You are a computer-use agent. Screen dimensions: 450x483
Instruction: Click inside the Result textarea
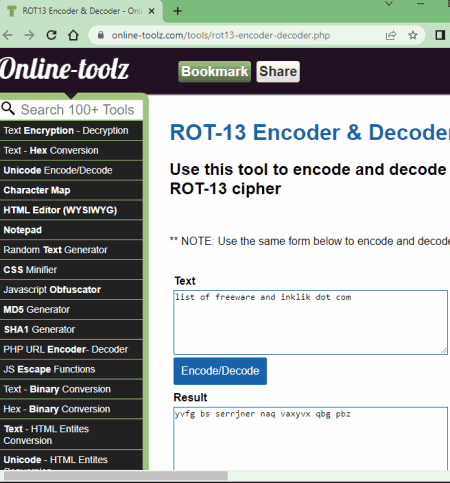pos(310,438)
